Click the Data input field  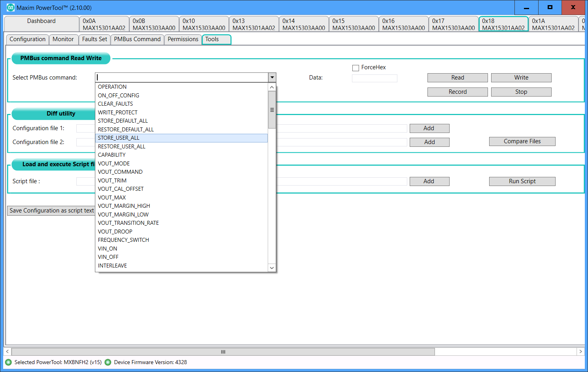click(374, 78)
